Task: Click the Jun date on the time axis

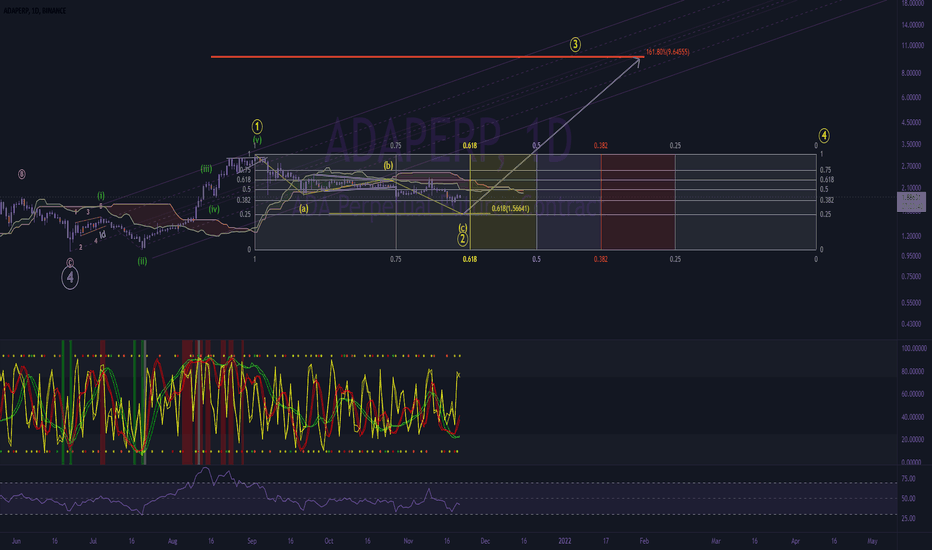Action: (16, 541)
